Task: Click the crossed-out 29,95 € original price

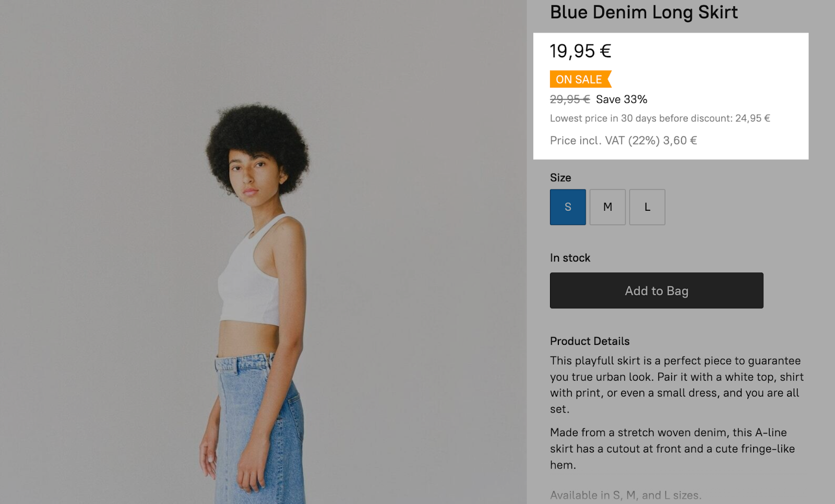Action: point(569,99)
